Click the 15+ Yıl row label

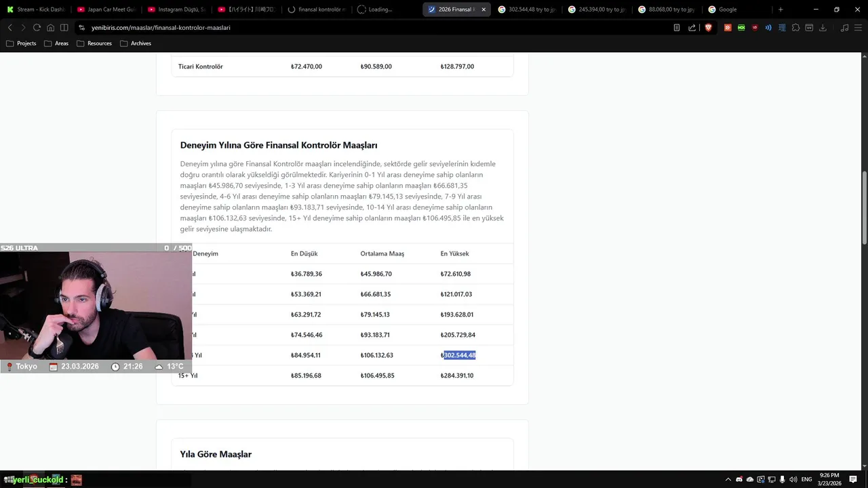tap(188, 375)
